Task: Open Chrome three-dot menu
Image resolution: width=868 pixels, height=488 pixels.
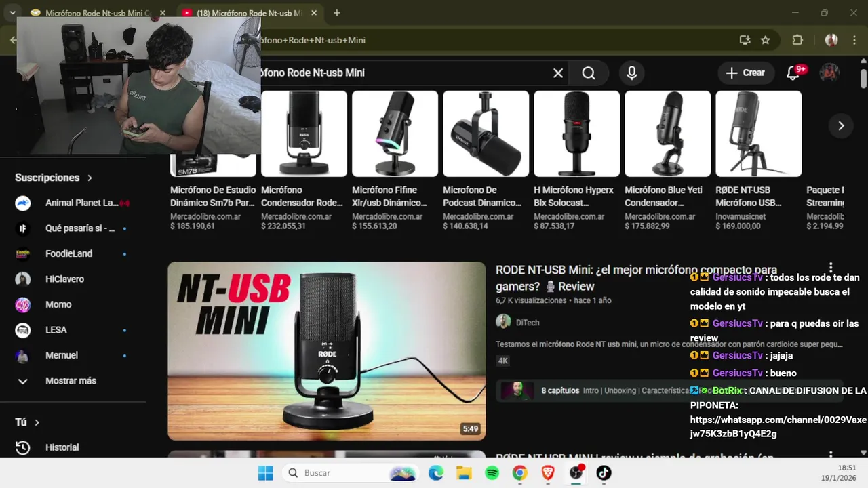Action: (x=853, y=40)
